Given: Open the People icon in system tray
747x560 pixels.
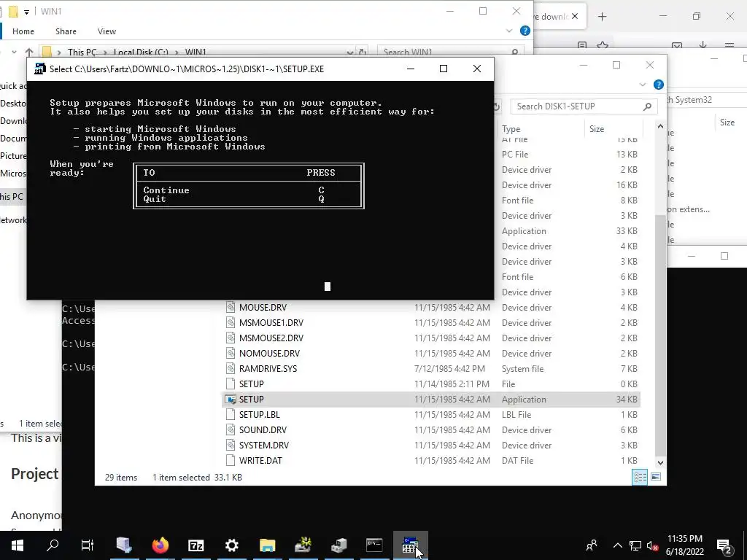Looking at the screenshot, I should [x=592, y=545].
